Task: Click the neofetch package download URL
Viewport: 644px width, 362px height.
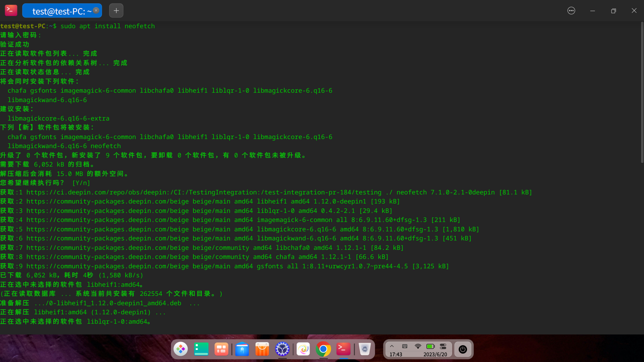Action: (x=201, y=192)
